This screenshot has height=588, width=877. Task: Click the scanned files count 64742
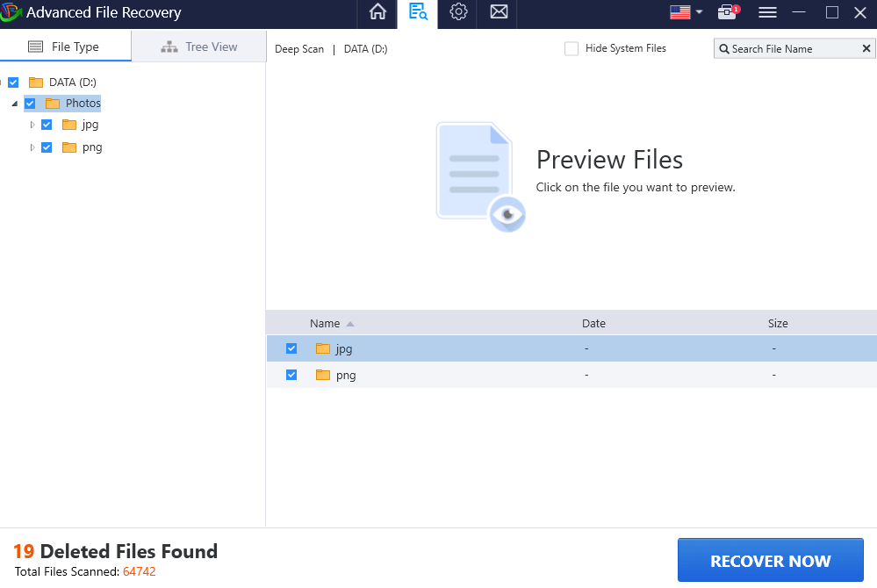pyautogui.click(x=140, y=572)
